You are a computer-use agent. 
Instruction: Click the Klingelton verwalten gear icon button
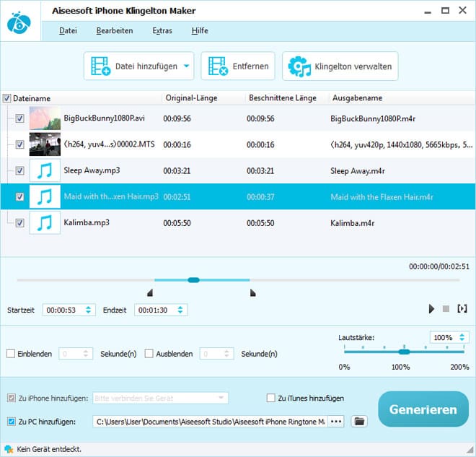[340, 67]
